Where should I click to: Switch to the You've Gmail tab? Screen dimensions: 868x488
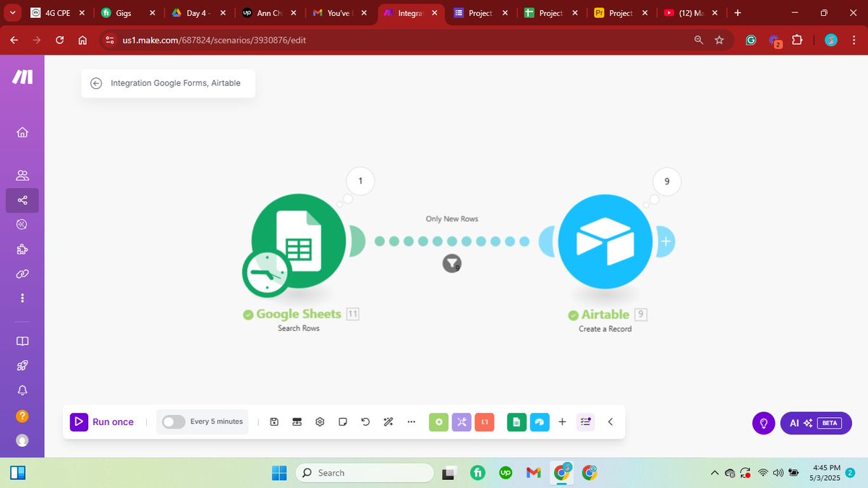point(339,13)
